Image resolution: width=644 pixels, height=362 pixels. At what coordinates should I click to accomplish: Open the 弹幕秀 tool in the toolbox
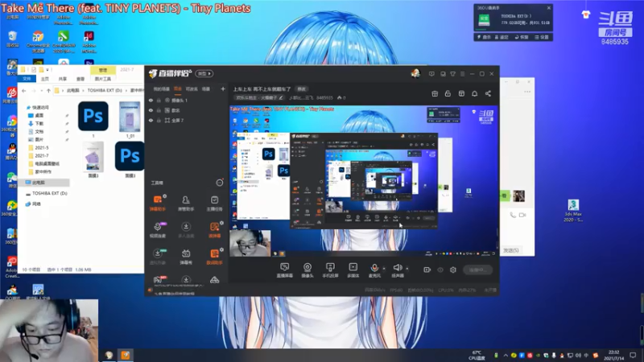[x=186, y=257]
